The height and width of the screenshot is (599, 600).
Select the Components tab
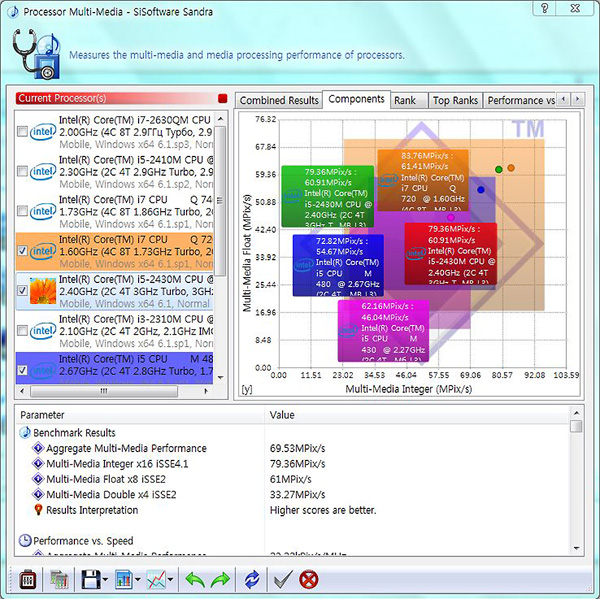coord(356,99)
